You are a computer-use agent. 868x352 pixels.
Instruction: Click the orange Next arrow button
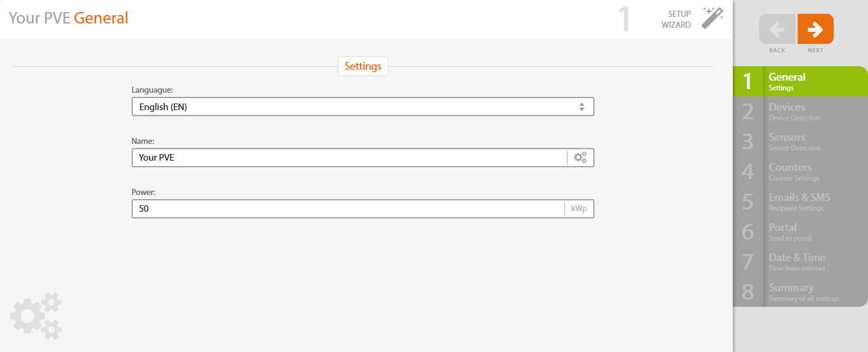[x=816, y=29]
